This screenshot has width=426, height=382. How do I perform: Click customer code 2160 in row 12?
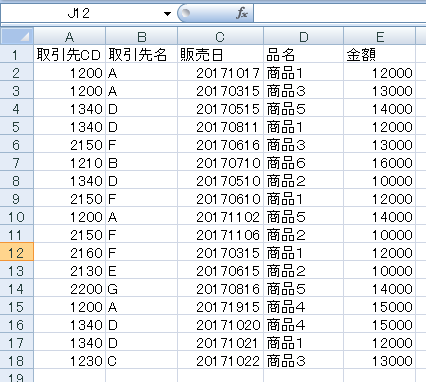tap(70, 253)
